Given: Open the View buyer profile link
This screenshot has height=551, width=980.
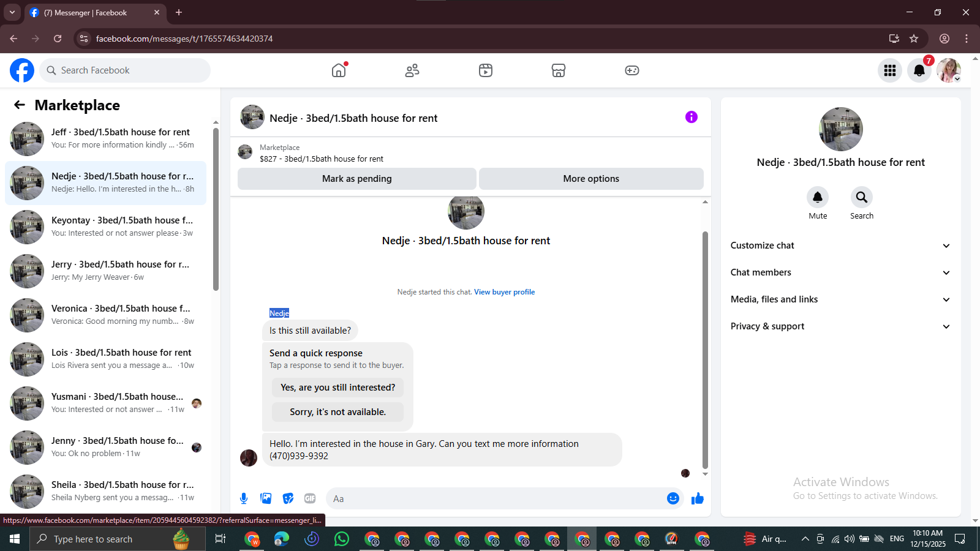Looking at the screenshot, I should (504, 292).
